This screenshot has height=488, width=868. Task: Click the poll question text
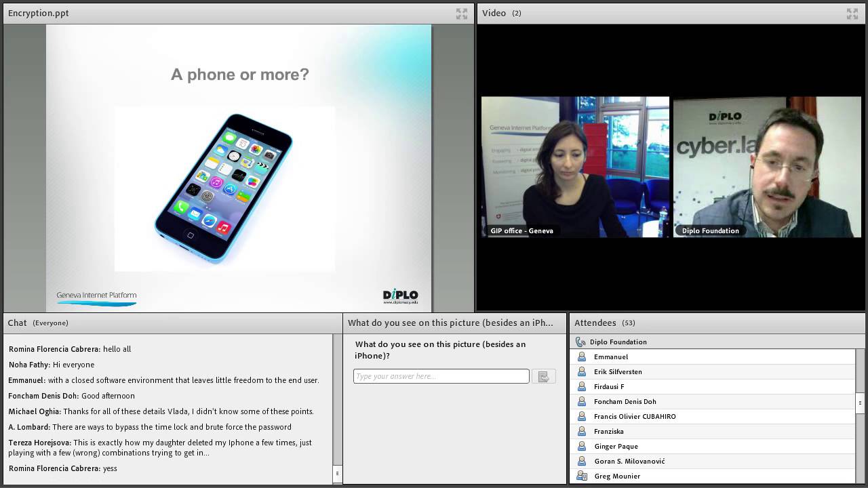point(440,350)
